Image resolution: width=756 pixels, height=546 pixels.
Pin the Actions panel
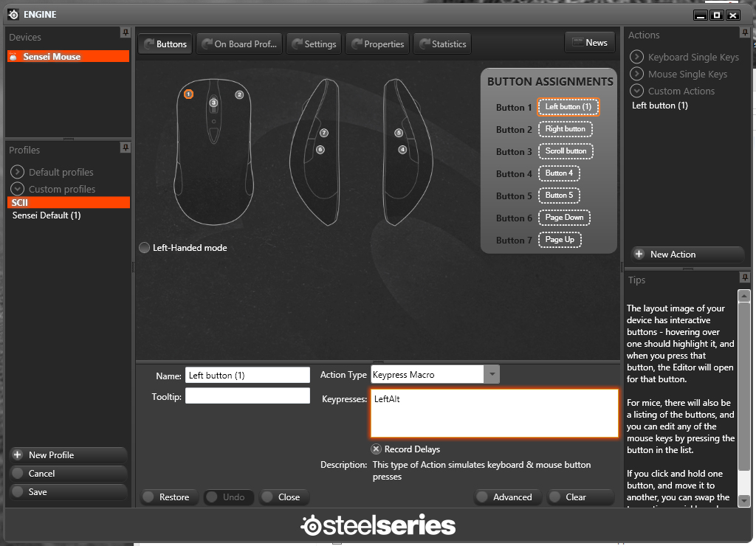pyautogui.click(x=745, y=32)
